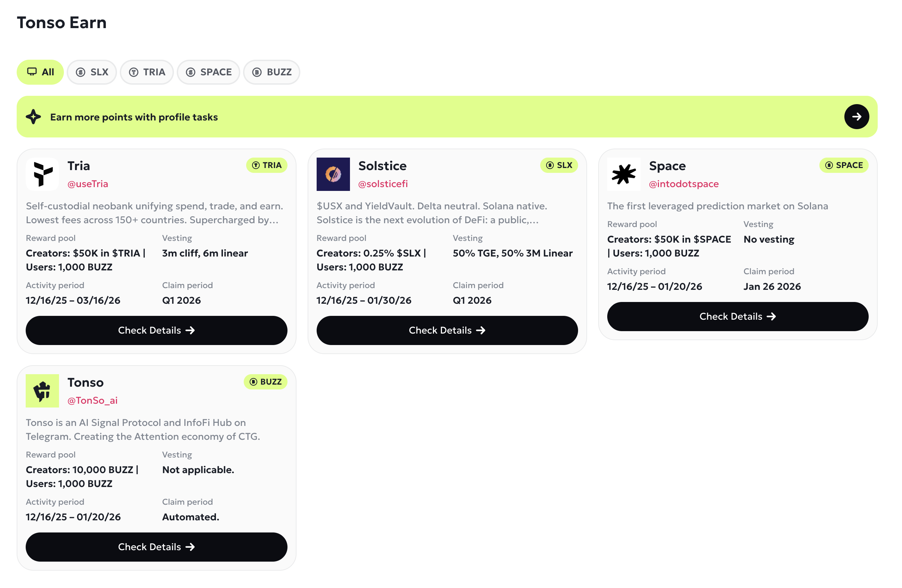Click the Tria project logo
Image resolution: width=902 pixels, height=588 pixels.
[42, 174]
